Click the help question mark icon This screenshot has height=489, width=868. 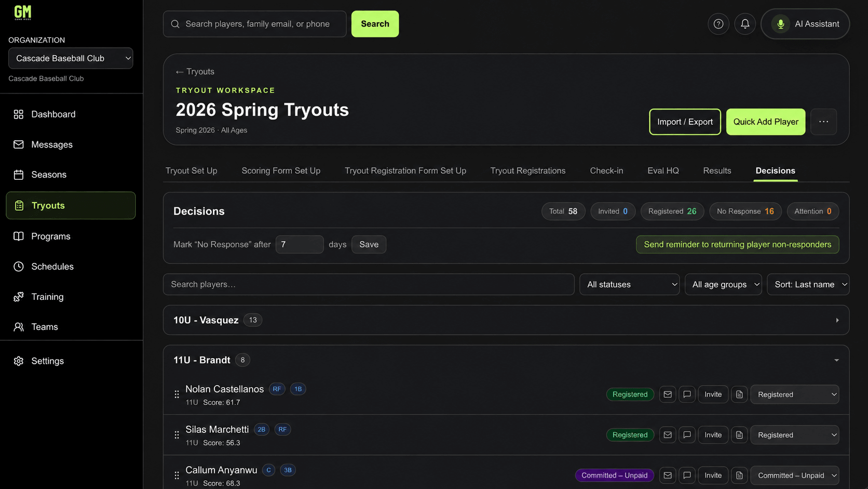point(718,24)
